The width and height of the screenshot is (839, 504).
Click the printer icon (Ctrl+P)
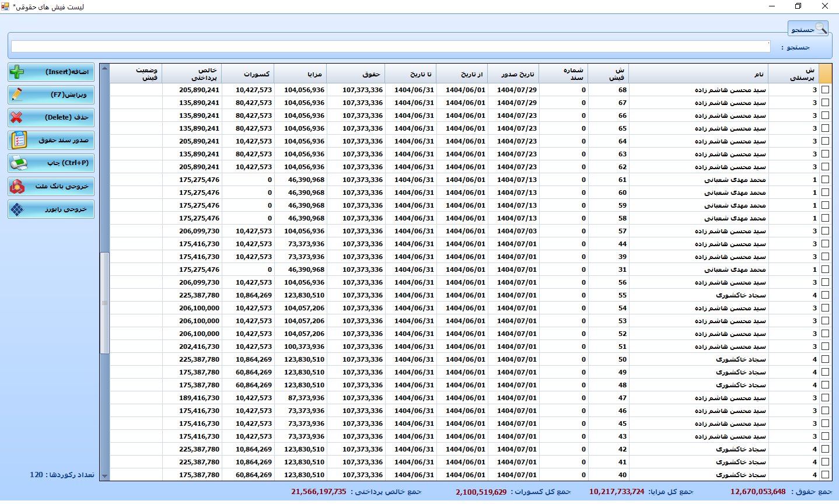coord(19,163)
